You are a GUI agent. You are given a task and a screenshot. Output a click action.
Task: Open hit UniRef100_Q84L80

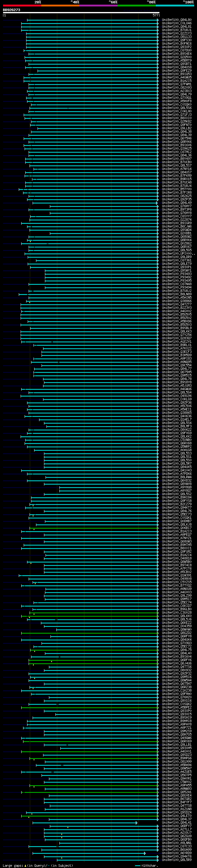(x=177, y=20)
